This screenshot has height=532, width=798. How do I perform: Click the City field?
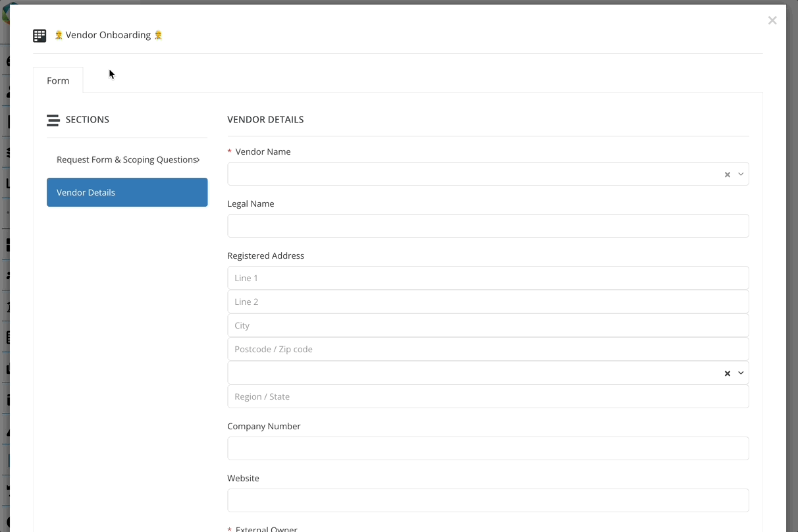pyautogui.click(x=488, y=325)
